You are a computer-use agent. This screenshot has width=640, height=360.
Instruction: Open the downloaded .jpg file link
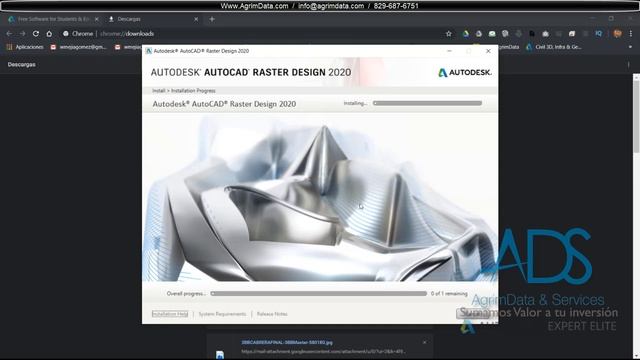(287, 342)
